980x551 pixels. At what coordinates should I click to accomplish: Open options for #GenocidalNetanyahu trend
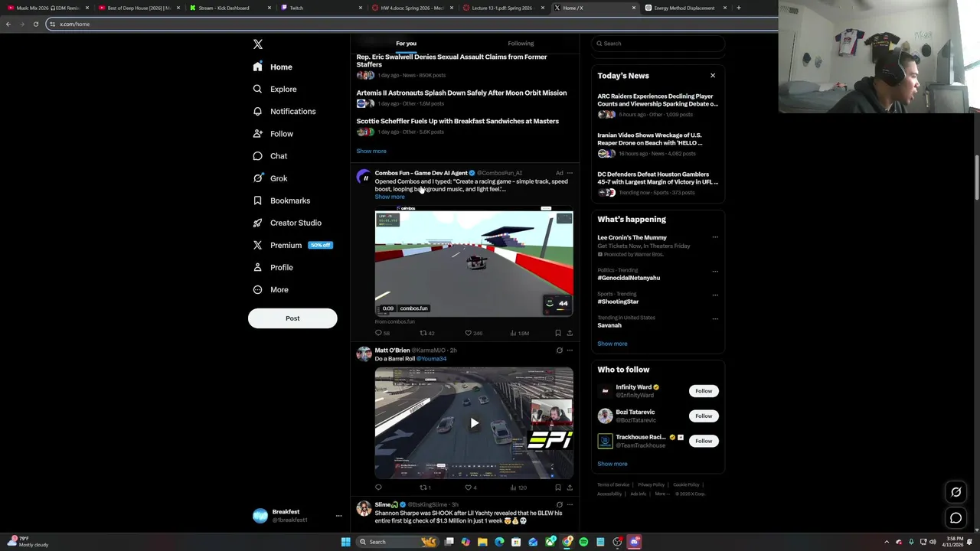[x=715, y=271]
